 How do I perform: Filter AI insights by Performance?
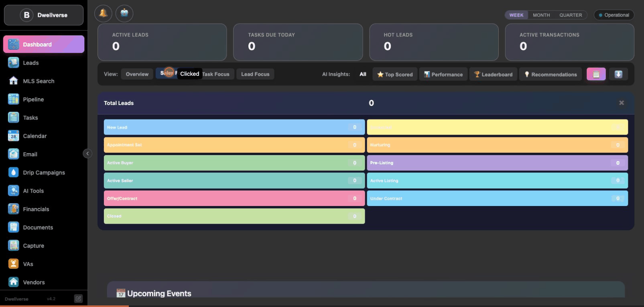tap(443, 75)
